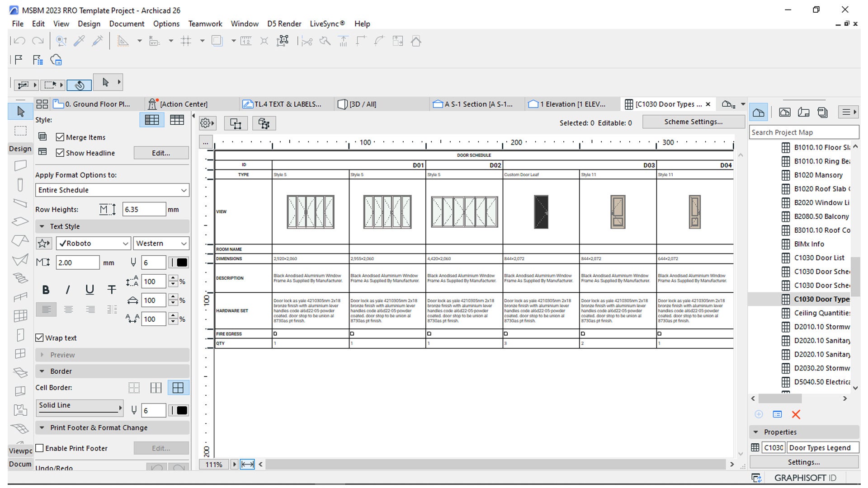This screenshot has height=488, width=868.
Task: Click the schedule settings gear icon
Action: (205, 122)
